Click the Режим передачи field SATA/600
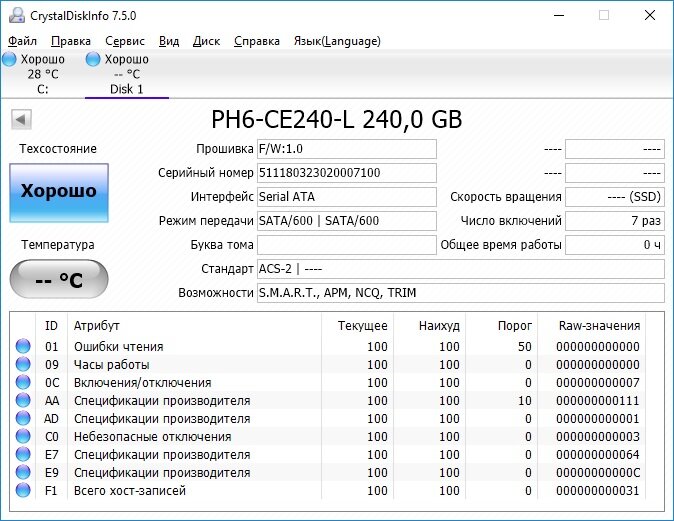 click(x=346, y=221)
